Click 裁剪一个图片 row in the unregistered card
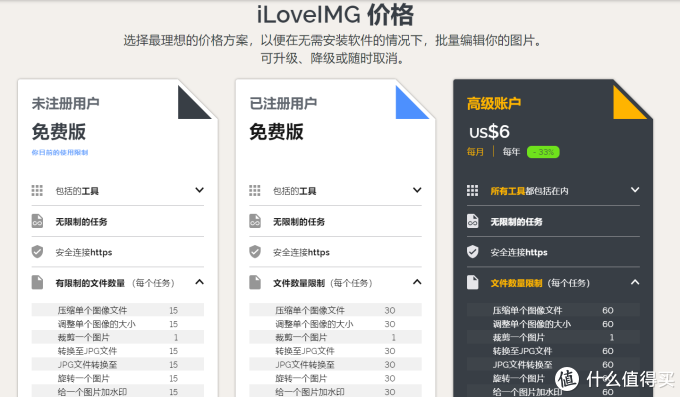The width and height of the screenshot is (680, 397). (118, 337)
